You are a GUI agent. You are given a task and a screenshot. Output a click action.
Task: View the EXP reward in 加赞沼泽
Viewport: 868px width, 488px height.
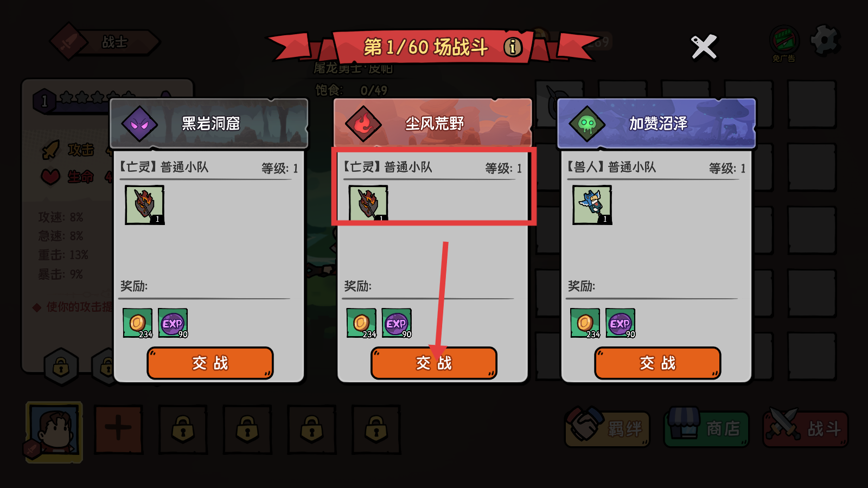(620, 323)
